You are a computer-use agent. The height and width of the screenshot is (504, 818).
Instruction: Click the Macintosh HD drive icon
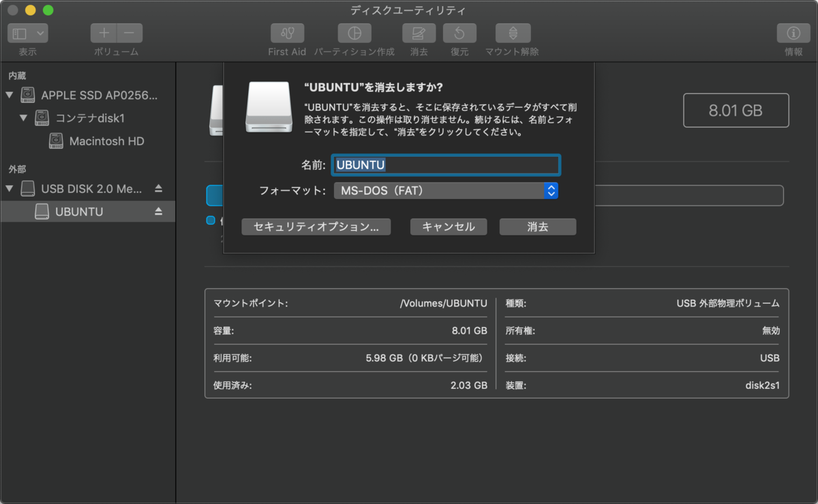point(56,141)
